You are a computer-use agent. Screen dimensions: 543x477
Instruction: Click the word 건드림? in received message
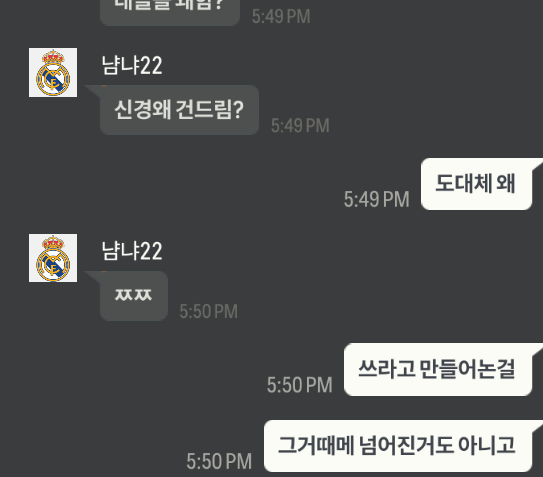[210, 109]
